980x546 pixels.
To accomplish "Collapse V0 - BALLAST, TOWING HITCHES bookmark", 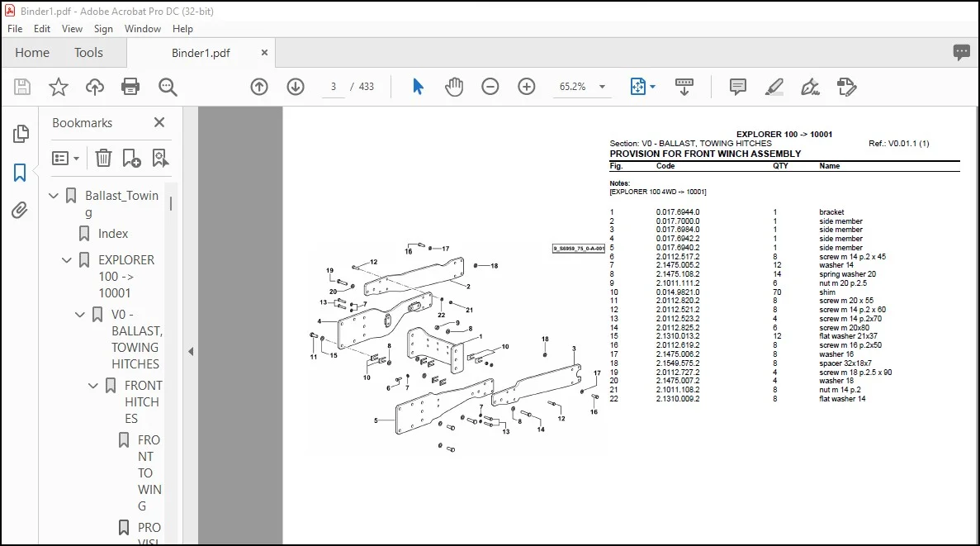I will 80,315.
